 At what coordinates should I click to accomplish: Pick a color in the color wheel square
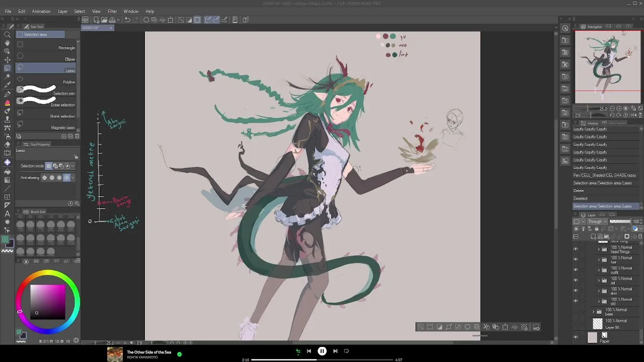click(x=48, y=302)
